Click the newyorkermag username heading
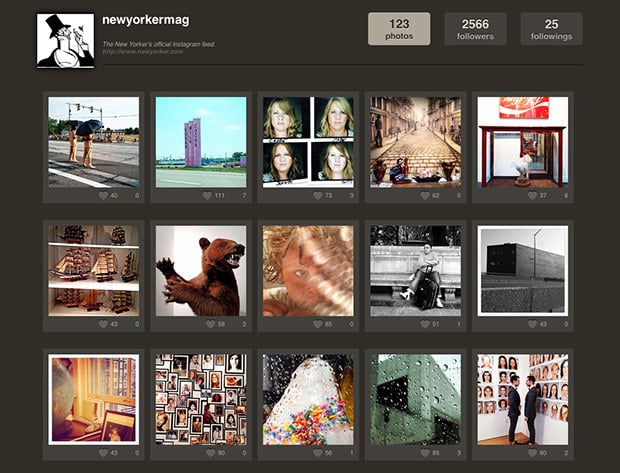 (x=145, y=20)
